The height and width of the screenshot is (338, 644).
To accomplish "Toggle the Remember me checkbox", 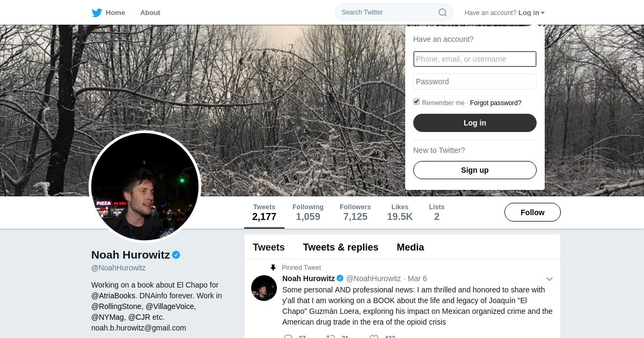I will pyautogui.click(x=416, y=102).
